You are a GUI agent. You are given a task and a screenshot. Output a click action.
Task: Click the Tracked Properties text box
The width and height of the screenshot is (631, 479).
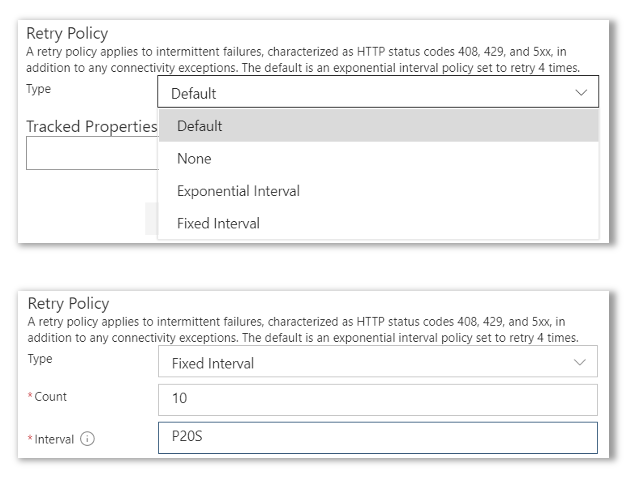[x=92, y=154]
